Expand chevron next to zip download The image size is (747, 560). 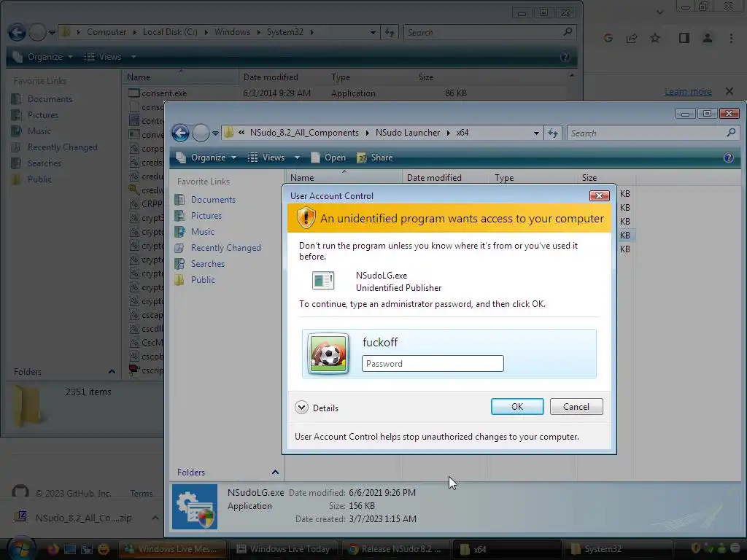[x=155, y=518]
